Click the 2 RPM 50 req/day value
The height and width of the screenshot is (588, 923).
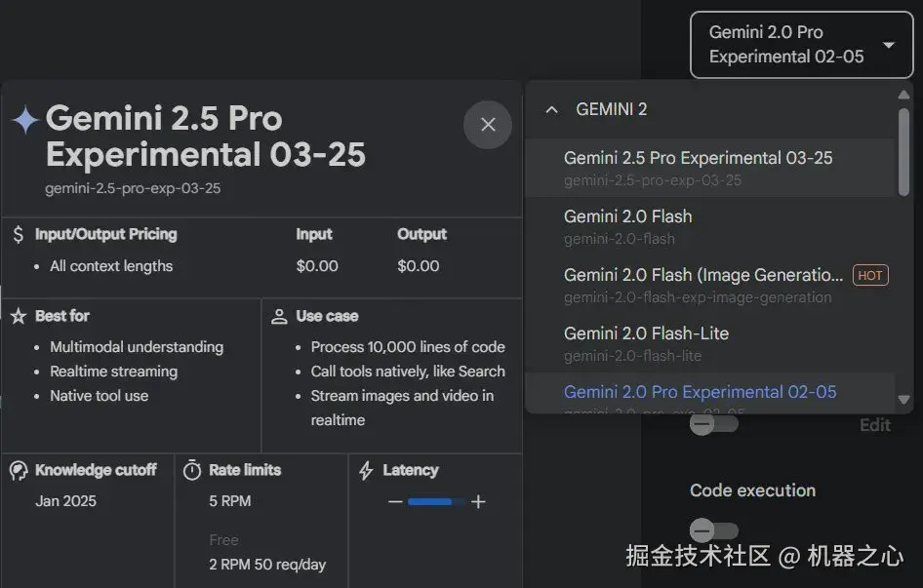(x=267, y=565)
